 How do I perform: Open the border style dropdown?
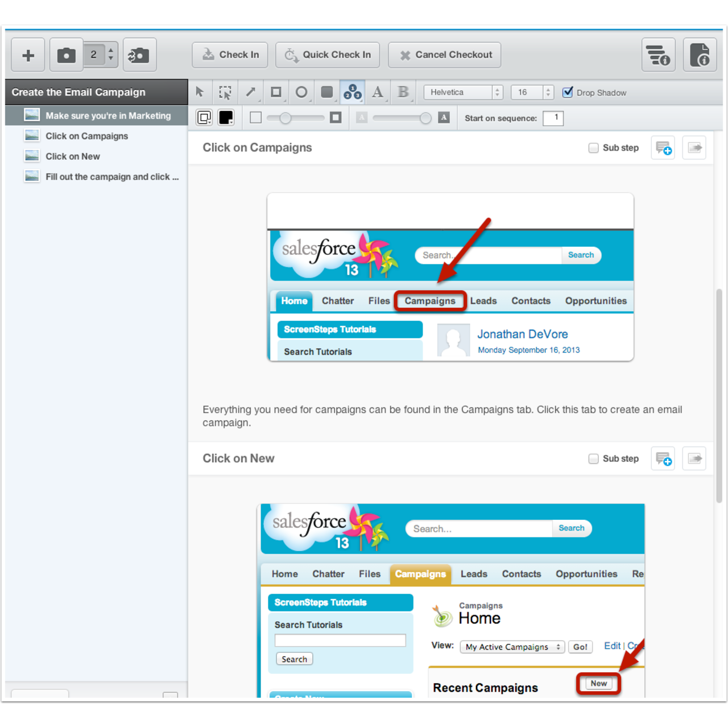click(x=204, y=118)
